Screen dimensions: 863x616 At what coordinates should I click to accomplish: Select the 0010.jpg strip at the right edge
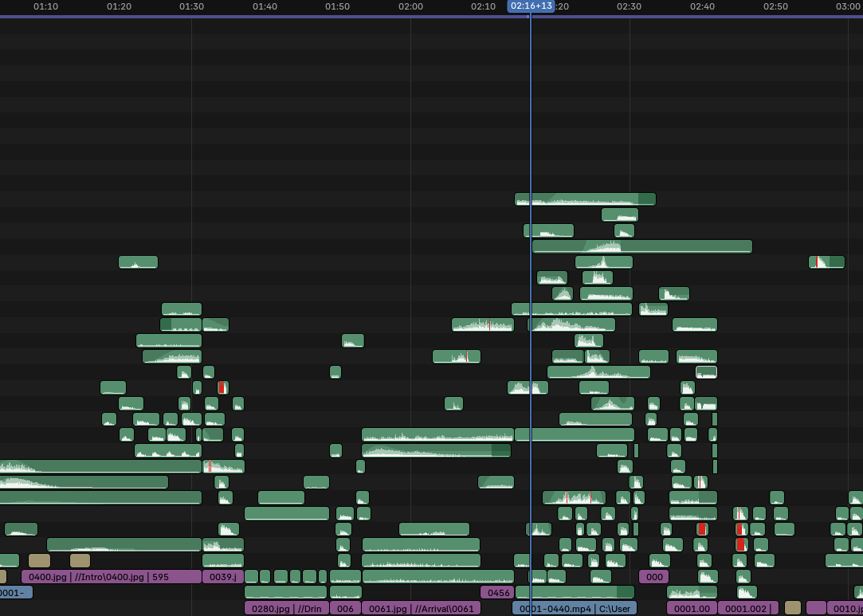point(845,608)
